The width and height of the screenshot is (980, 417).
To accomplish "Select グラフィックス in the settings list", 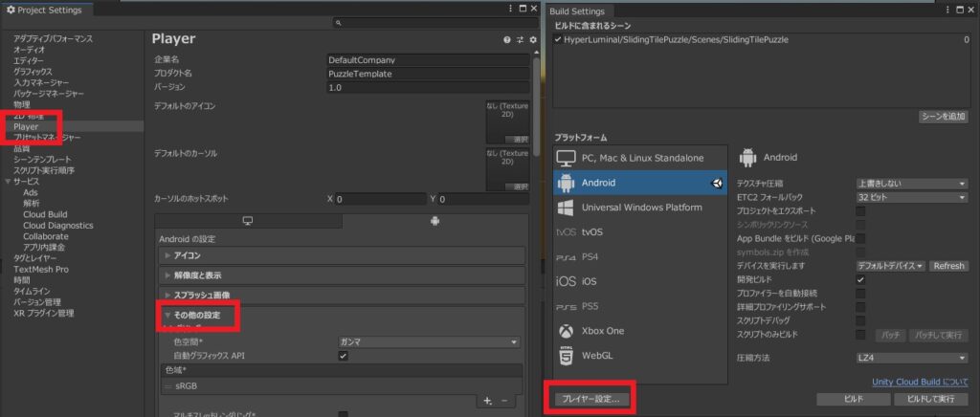I will [x=33, y=72].
